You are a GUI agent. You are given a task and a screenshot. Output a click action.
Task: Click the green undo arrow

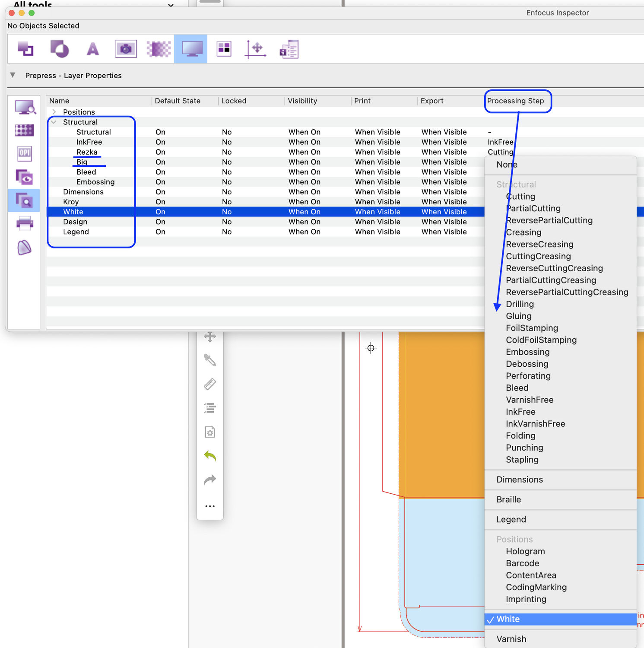click(x=210, y=456)
